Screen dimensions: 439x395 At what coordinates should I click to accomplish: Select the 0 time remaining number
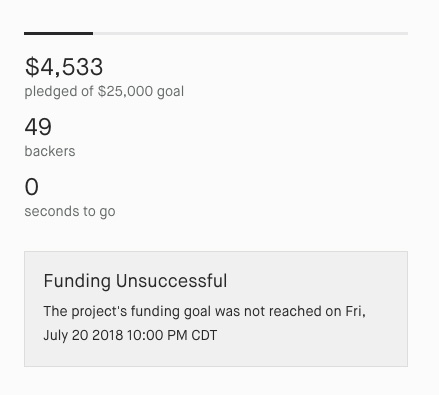click(32, 187)
